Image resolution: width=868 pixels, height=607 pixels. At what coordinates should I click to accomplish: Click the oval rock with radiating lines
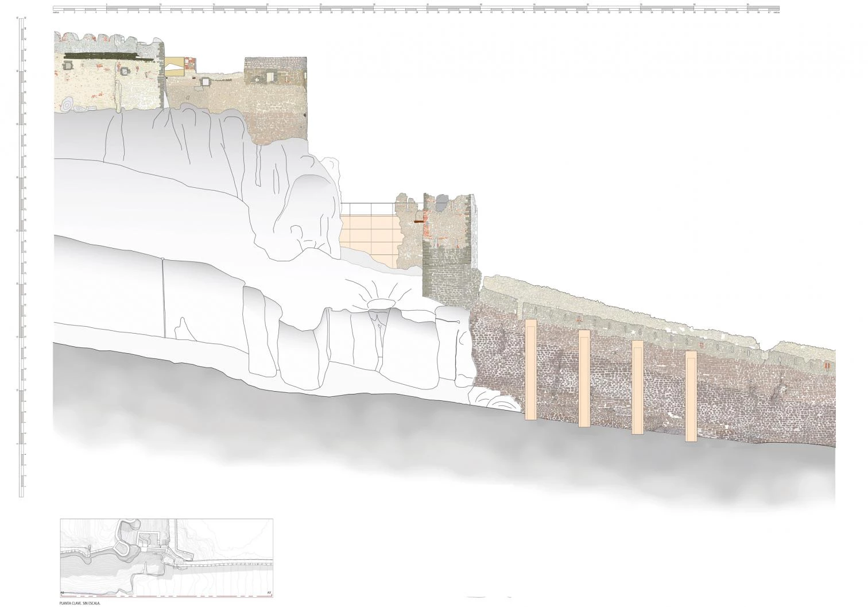coord(378,304)
